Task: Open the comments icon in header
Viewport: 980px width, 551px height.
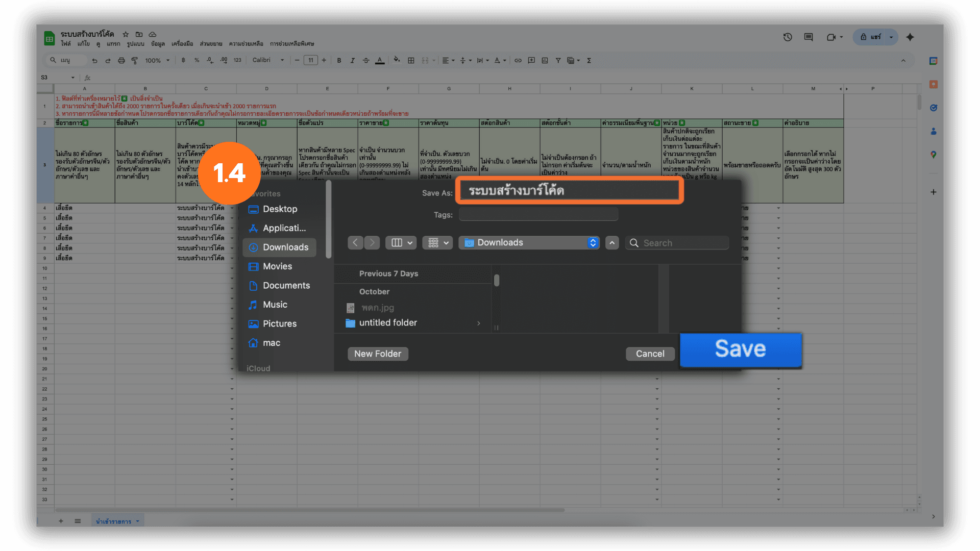Action: (x=808, y=37)
